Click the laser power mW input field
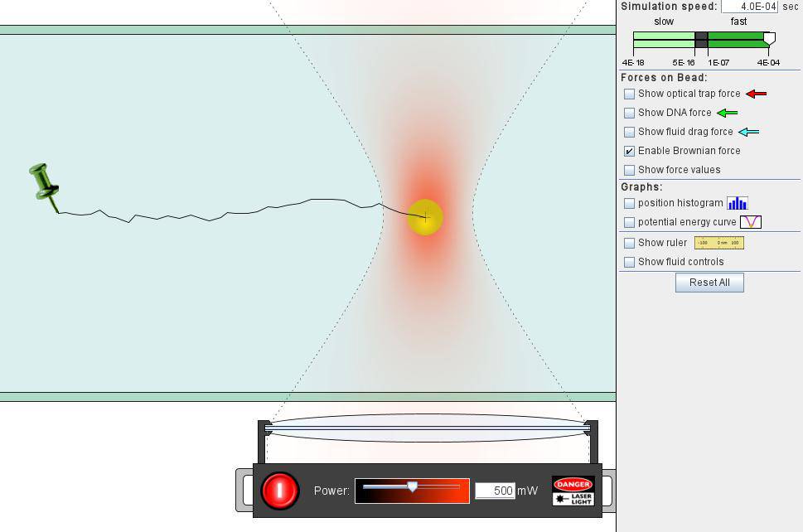Viewport: 803px width, 532px height. pyautogui.click(x=495, y=491)
